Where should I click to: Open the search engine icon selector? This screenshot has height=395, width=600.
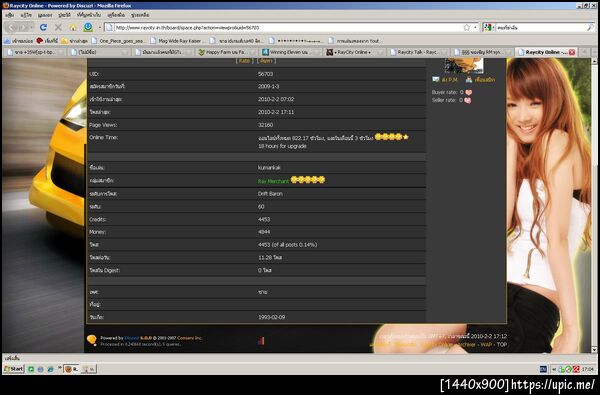tap(488, 27)
